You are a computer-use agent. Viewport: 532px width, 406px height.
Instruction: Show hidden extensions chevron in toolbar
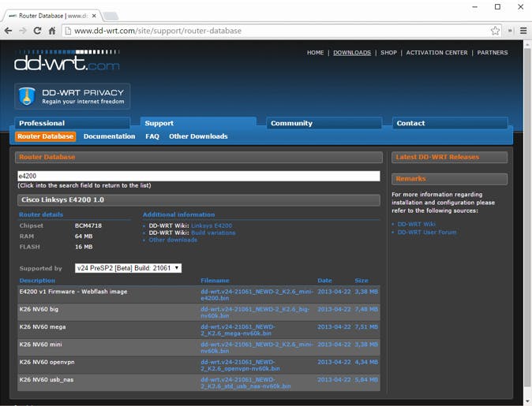coord(510,31)
